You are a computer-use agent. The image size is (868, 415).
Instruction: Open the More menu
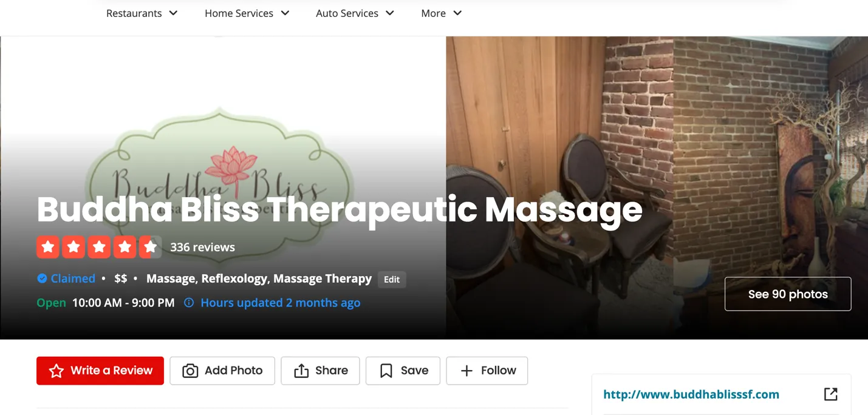(x=442, y=13)
